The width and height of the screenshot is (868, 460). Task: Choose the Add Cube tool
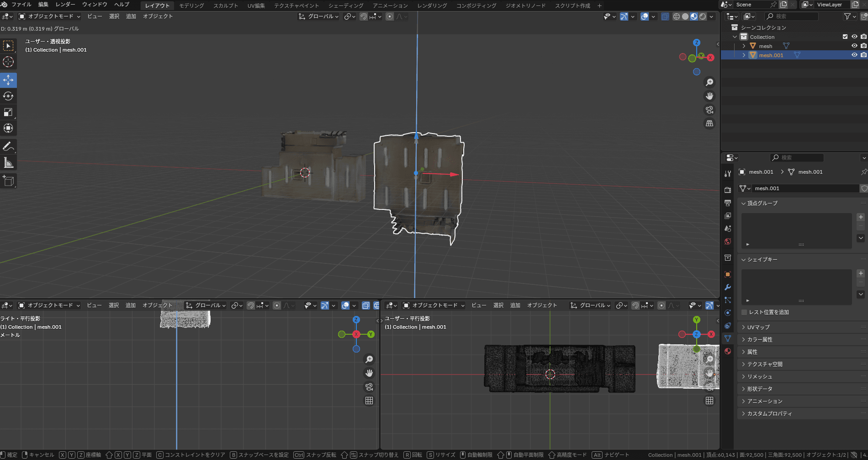8,181
